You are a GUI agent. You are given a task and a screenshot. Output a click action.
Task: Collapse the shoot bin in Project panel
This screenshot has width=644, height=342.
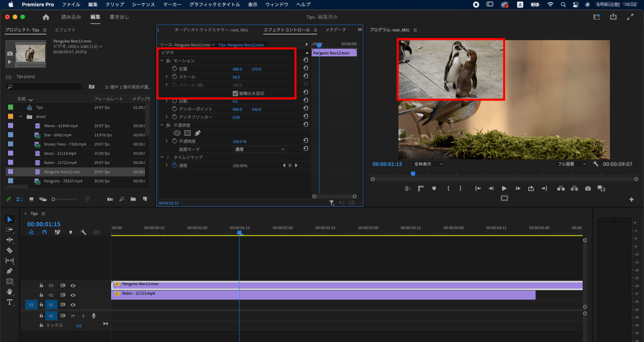pos(21,117)
